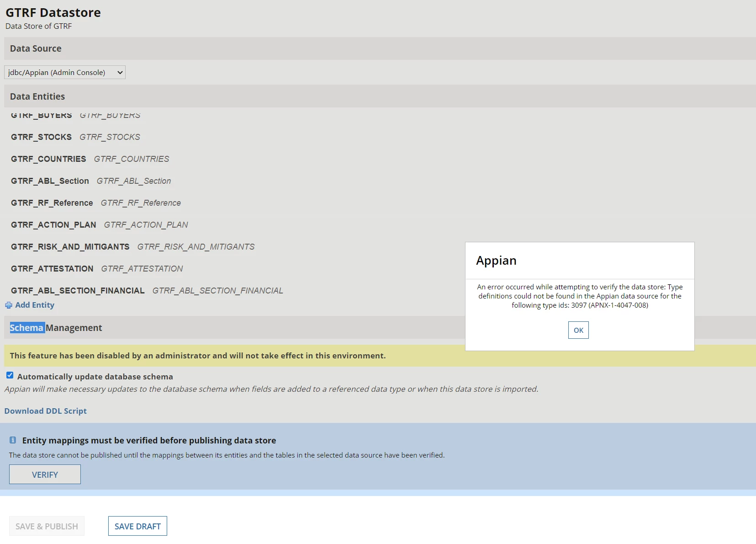Select the GTRF_ATTESTATION entity name
The height and width of the screenshot is (544, 756).
[52, 269]
